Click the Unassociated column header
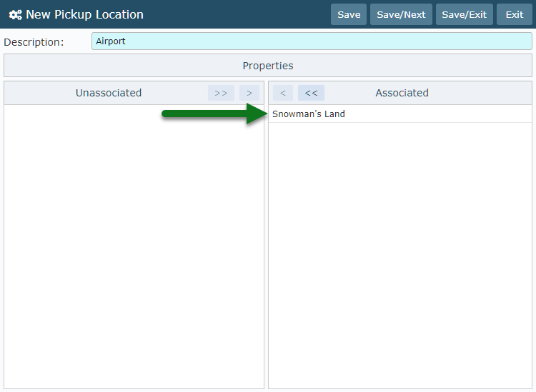The height and width of the screenshot is (392, 536). point(109,93)
